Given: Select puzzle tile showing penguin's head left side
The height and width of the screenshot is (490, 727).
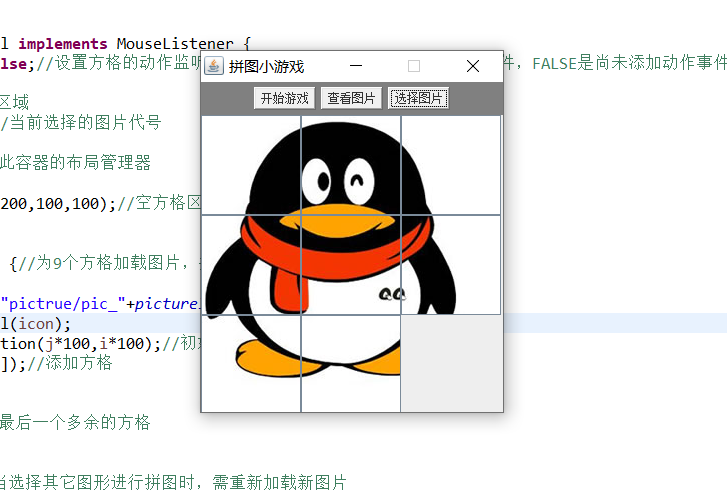Looking at the screenshot, I should (251, 165).
